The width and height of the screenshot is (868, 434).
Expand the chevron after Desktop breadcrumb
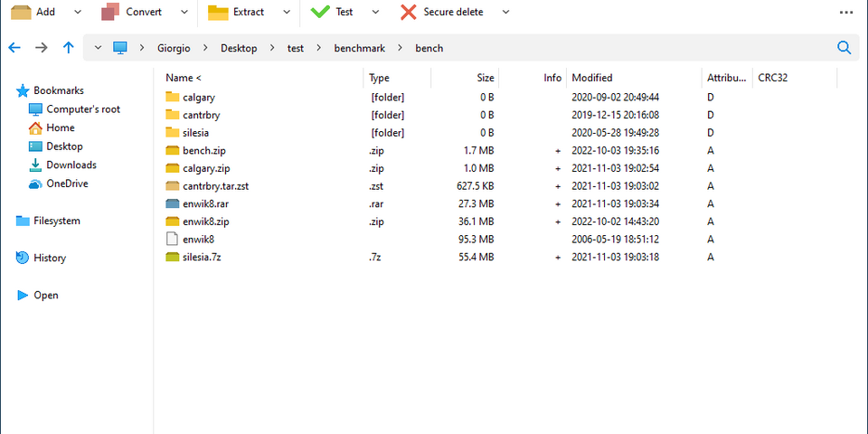click(272, 48)
